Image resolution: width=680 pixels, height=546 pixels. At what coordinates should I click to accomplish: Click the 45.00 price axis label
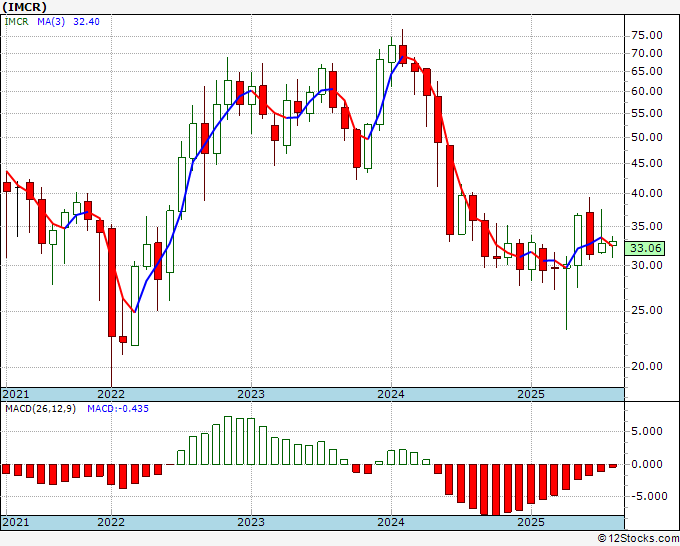647,163
